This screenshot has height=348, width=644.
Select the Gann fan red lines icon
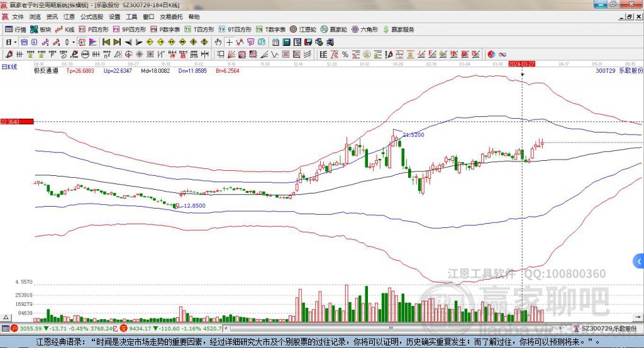[231, 54]
